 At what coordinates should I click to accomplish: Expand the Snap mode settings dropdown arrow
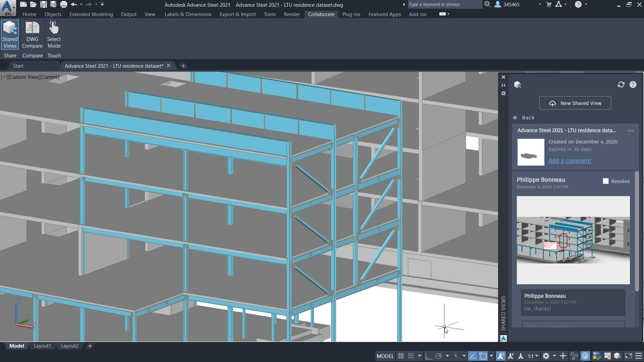coord(420,356)
